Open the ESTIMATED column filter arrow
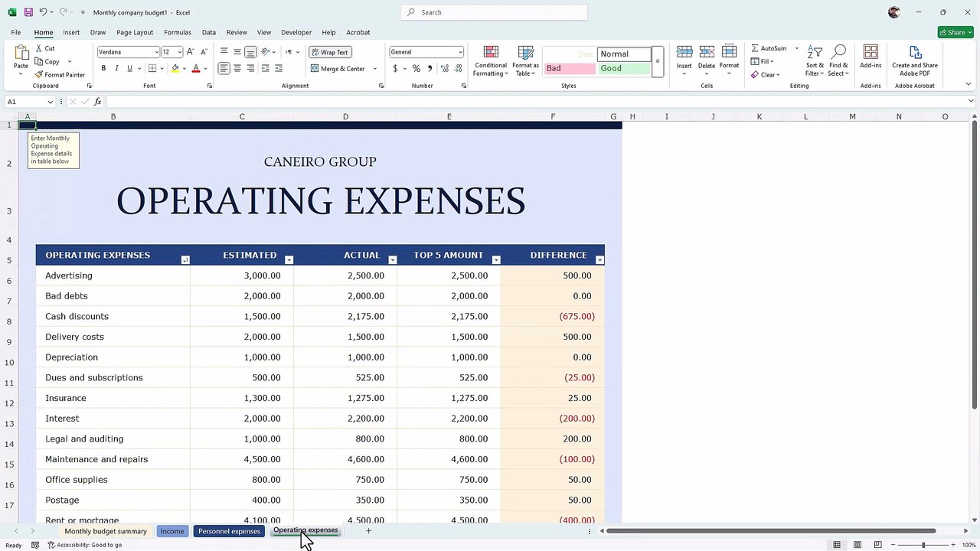Viewport: 980px width, 551px height. 289,260
